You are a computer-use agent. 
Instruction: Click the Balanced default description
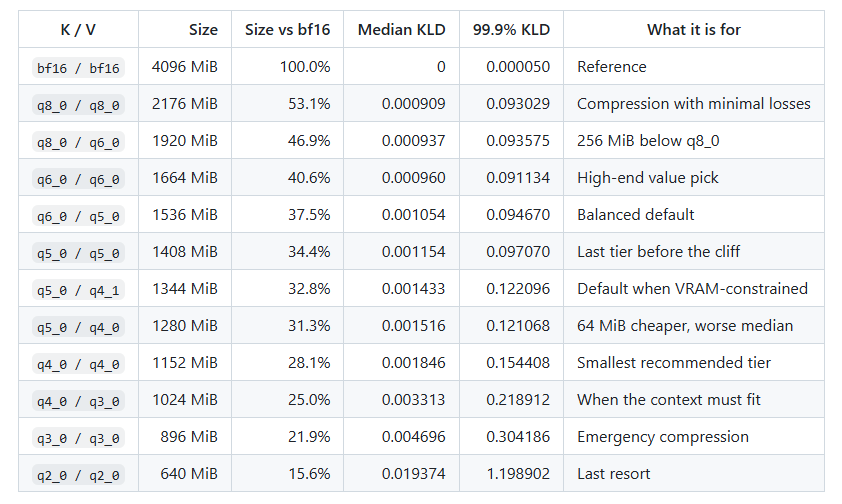(x=635, y=215)
